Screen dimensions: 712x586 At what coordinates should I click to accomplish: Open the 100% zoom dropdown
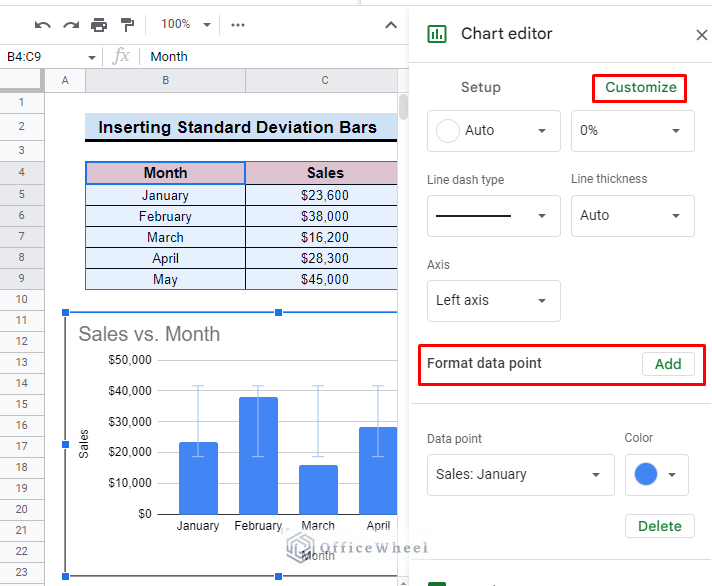click(186, 24)
